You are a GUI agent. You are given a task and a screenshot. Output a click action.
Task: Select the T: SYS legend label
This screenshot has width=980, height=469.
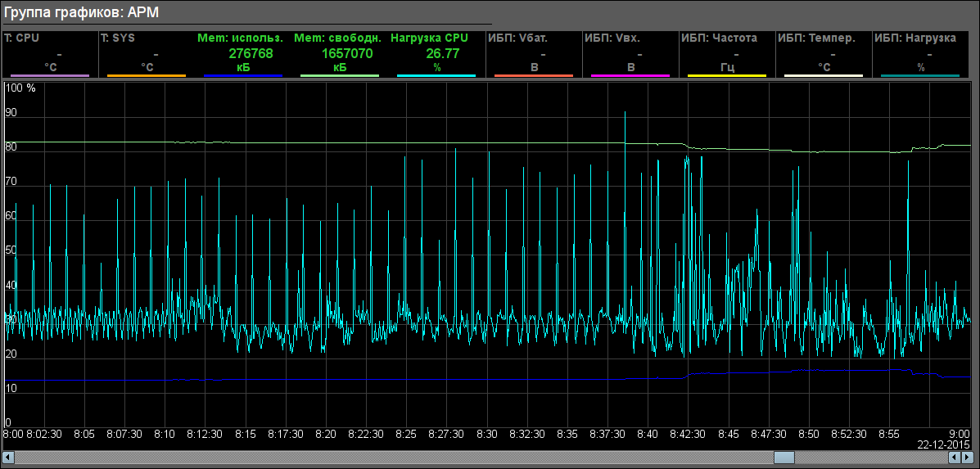(x=118, y=38)
